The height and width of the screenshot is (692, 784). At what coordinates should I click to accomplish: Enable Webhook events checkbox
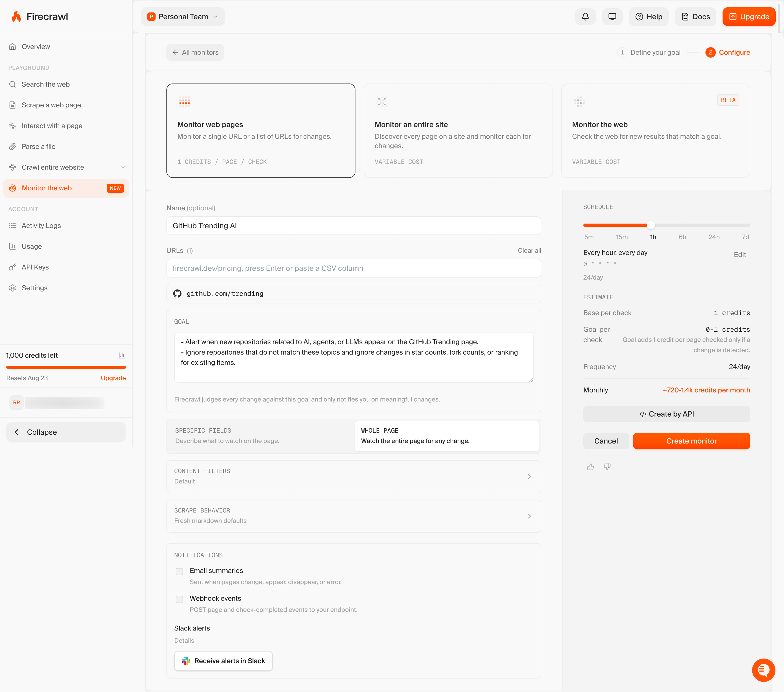tap(179, 599)
